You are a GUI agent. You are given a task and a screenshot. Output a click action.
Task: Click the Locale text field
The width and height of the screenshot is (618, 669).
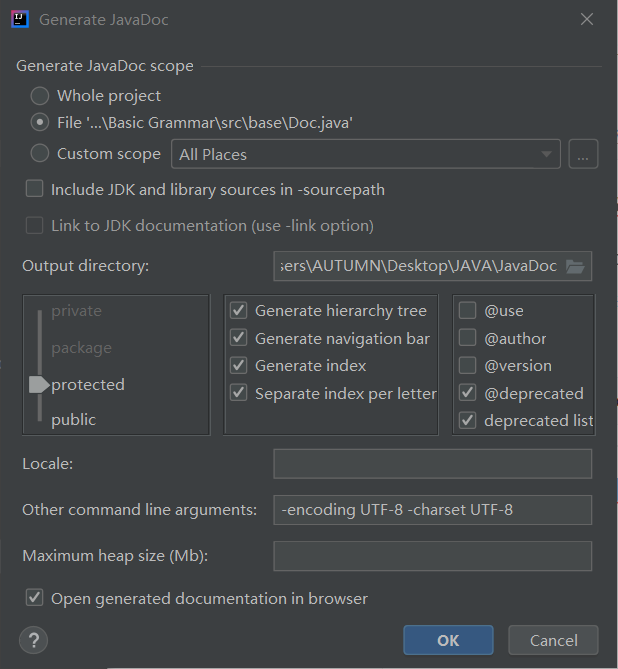pos(432,464)
